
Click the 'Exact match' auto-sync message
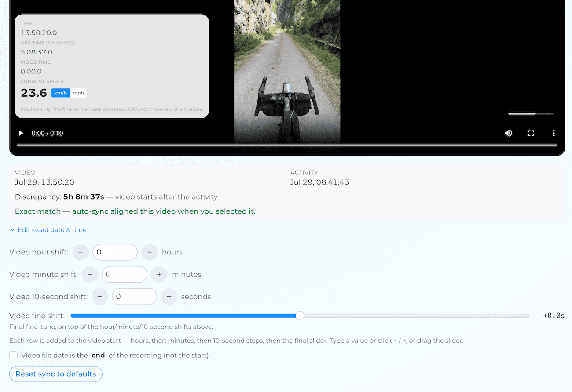(135, 211)
